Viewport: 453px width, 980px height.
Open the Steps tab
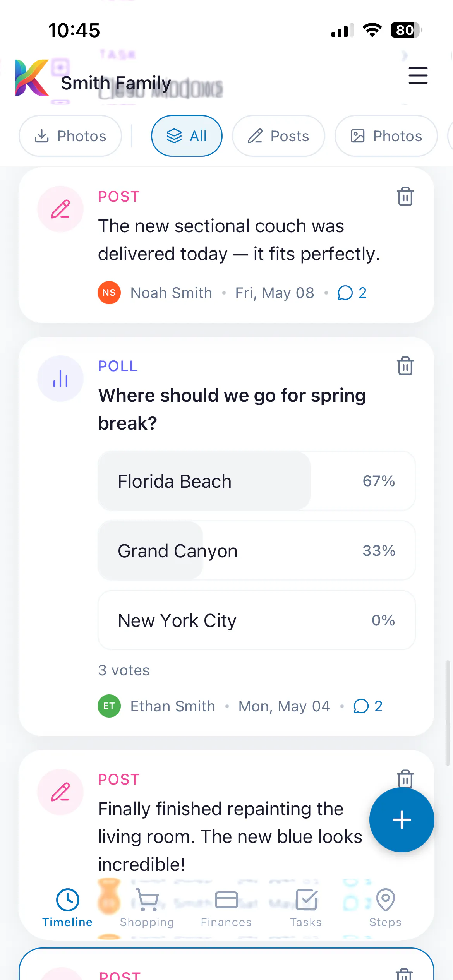(385, 908)
